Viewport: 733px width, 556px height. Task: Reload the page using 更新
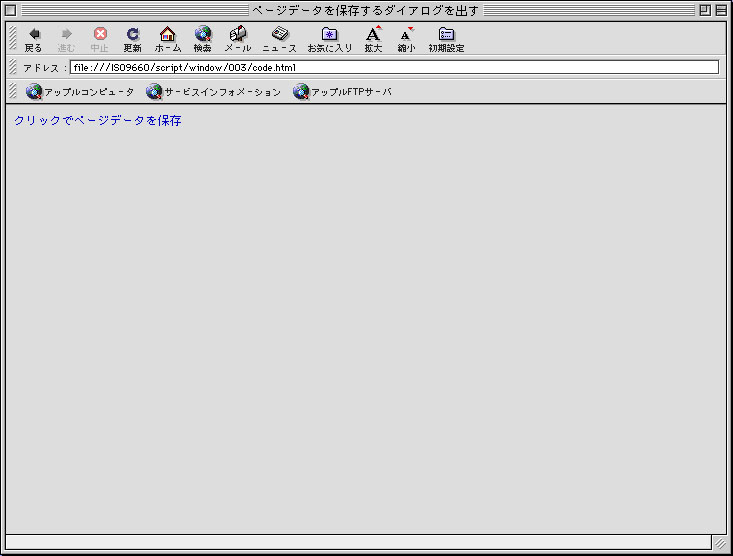pyautogui.click(x=132, y=39)
